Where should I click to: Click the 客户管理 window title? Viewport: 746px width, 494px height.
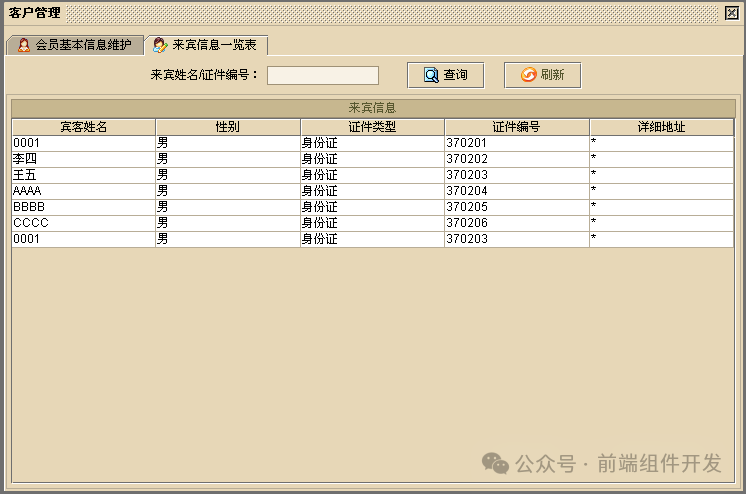(34, 13)
